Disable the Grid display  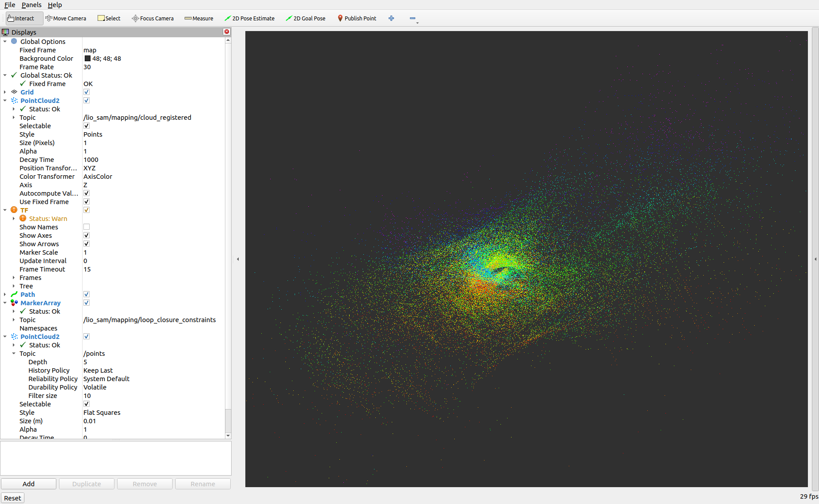point(86,92)
